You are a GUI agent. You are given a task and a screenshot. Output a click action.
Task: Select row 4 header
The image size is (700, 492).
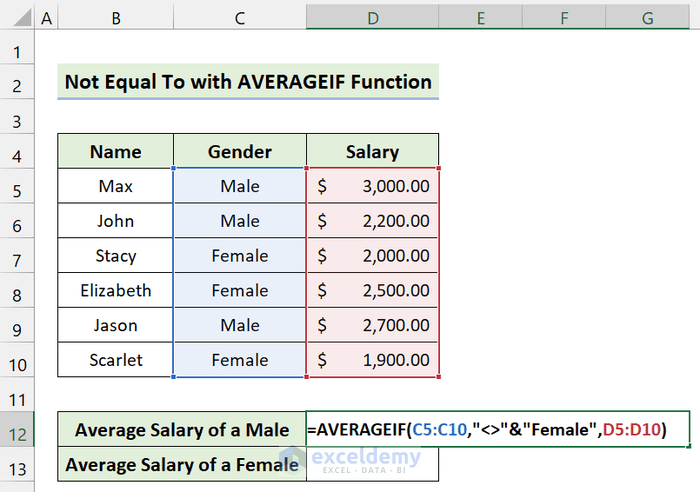click(x=17, y=151)
